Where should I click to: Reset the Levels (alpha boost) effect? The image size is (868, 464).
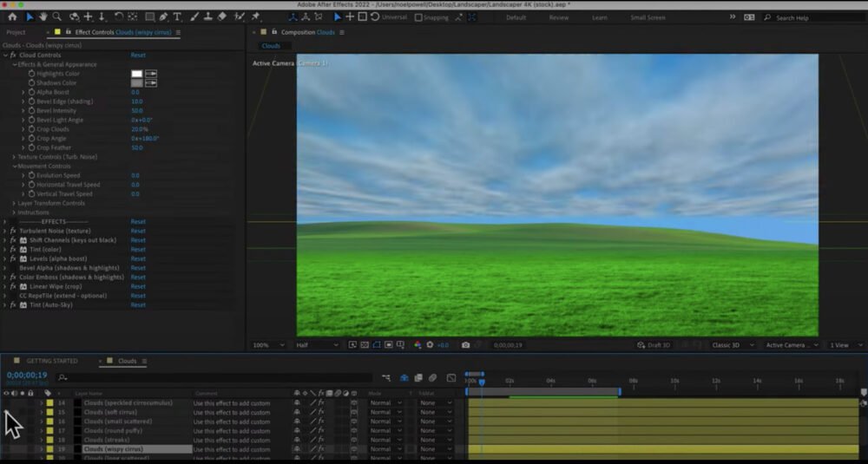pyautogui.click(x=138, y=258)
